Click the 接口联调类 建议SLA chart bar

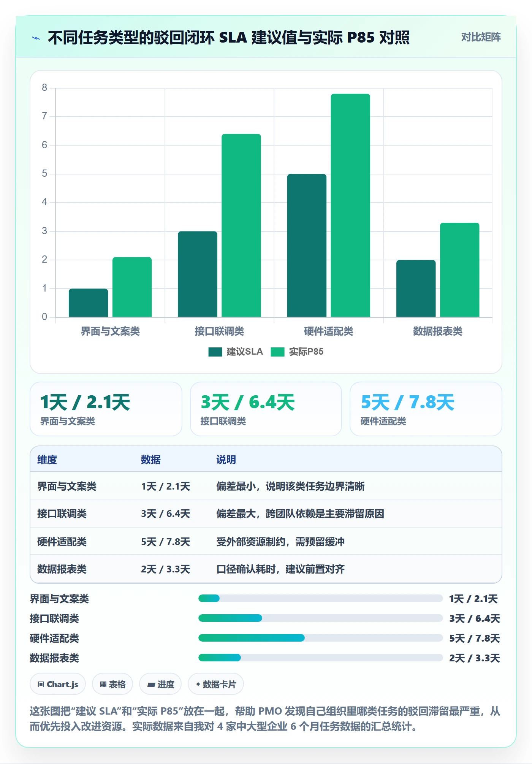click(198, 274)
